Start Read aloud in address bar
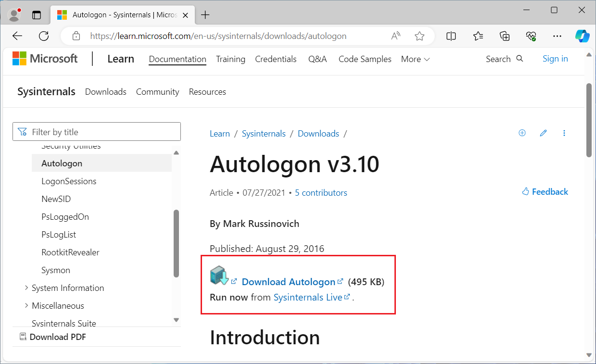This screenshot has width=596, height=364. 396,36
